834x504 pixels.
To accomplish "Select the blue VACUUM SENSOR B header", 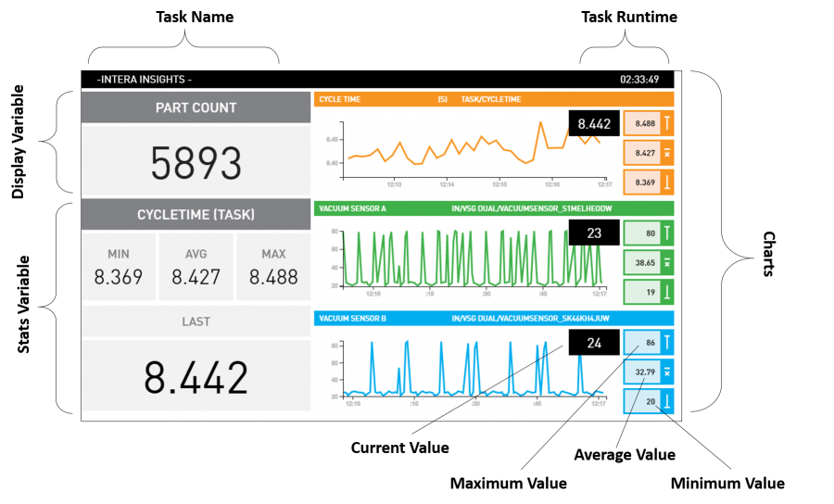I will [494, 319].
